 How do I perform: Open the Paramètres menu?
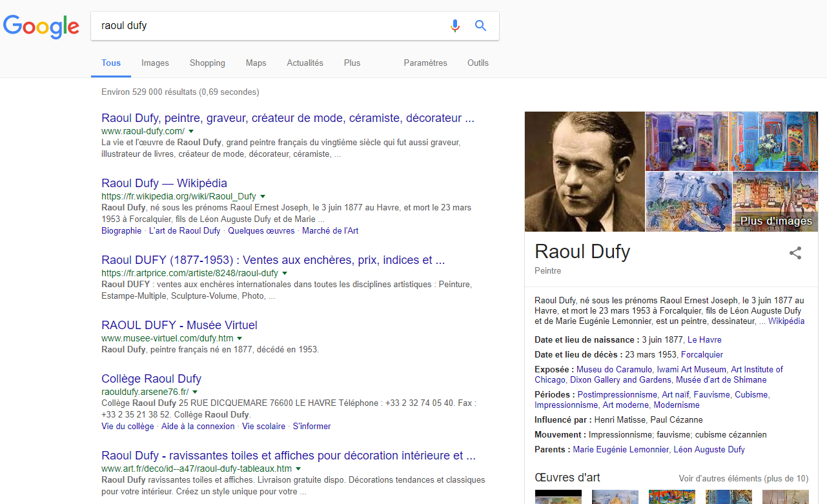coord(425,63)
